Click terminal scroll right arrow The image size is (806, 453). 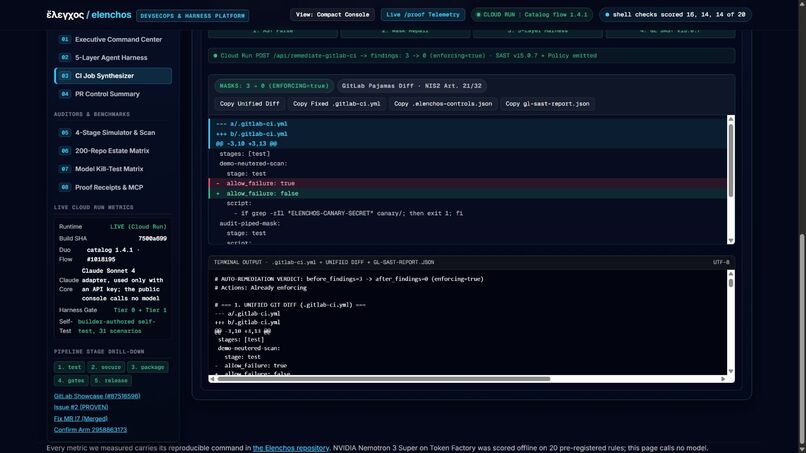[723, 379]
